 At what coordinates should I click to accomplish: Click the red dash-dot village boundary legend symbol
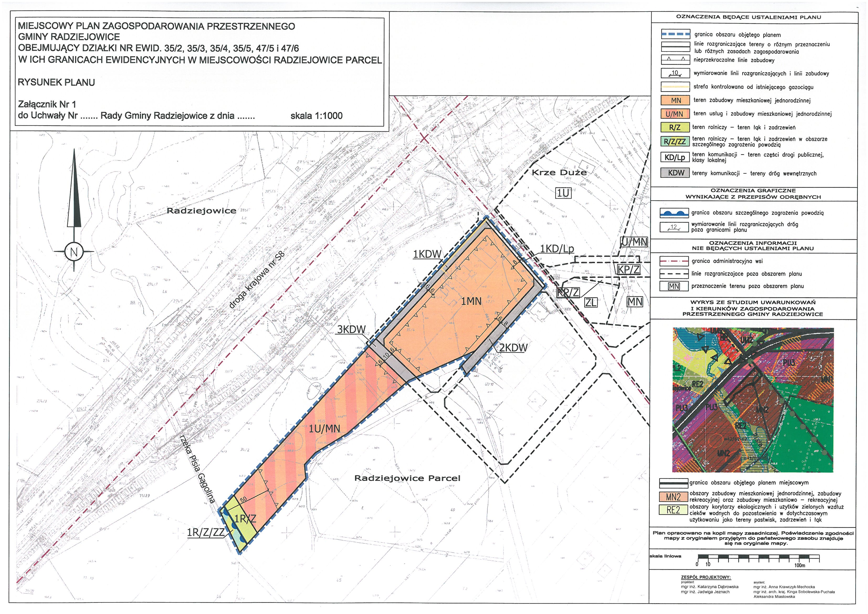tap(674, 261)
